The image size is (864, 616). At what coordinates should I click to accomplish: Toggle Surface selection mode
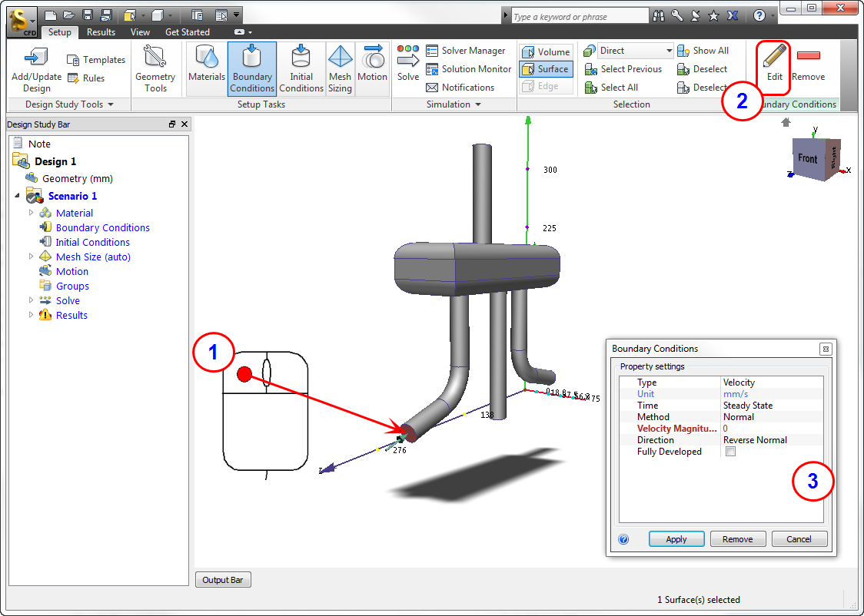pyautogui.click(x=546, y=69)
